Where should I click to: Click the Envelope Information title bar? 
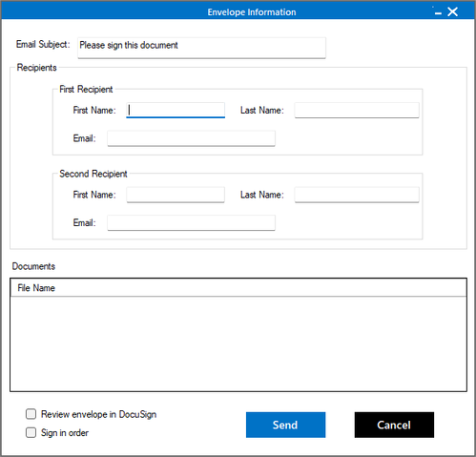point(251,12)
